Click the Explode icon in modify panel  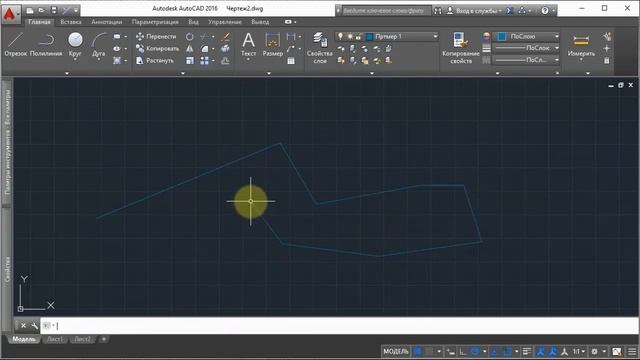[225, 49]
